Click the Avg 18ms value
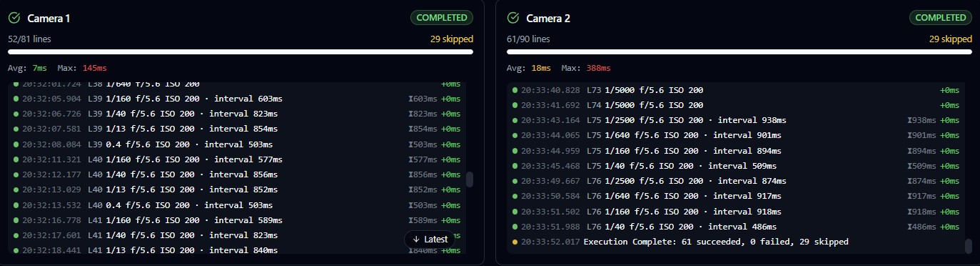 point(541,68)
